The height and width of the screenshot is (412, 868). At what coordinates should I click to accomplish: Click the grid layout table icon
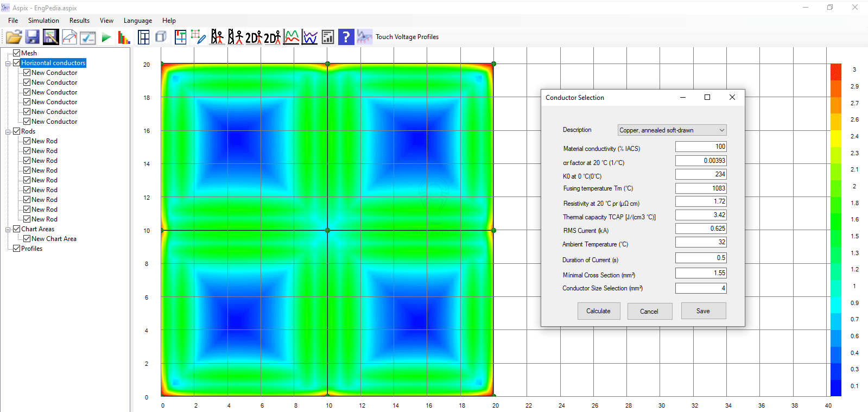144,37
